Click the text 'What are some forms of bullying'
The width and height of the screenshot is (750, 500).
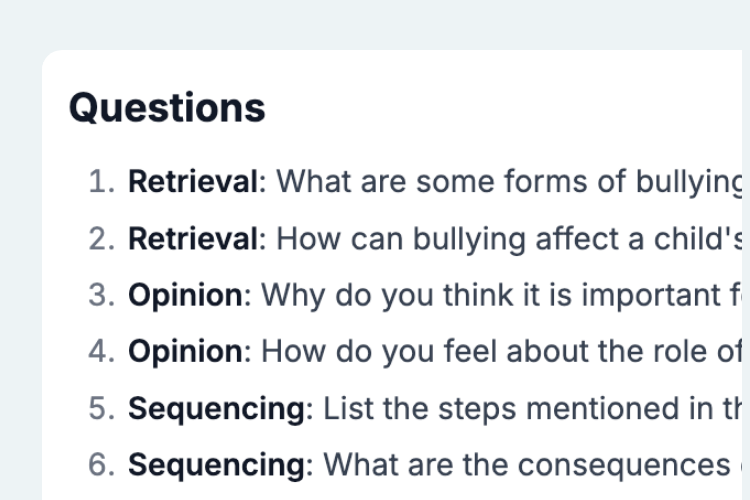coord(509,182)
